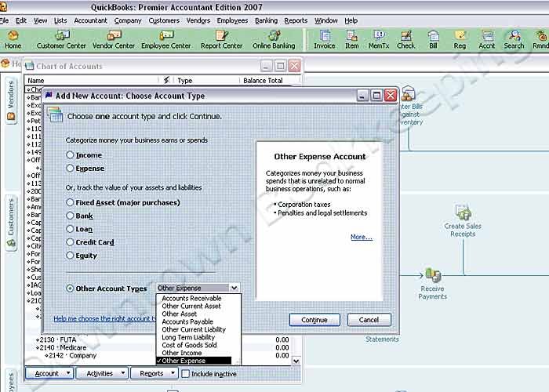Click scroll down arrow in Chart of Accounts
The width and height of the screenshot is (549, 392).
(296, 361)
